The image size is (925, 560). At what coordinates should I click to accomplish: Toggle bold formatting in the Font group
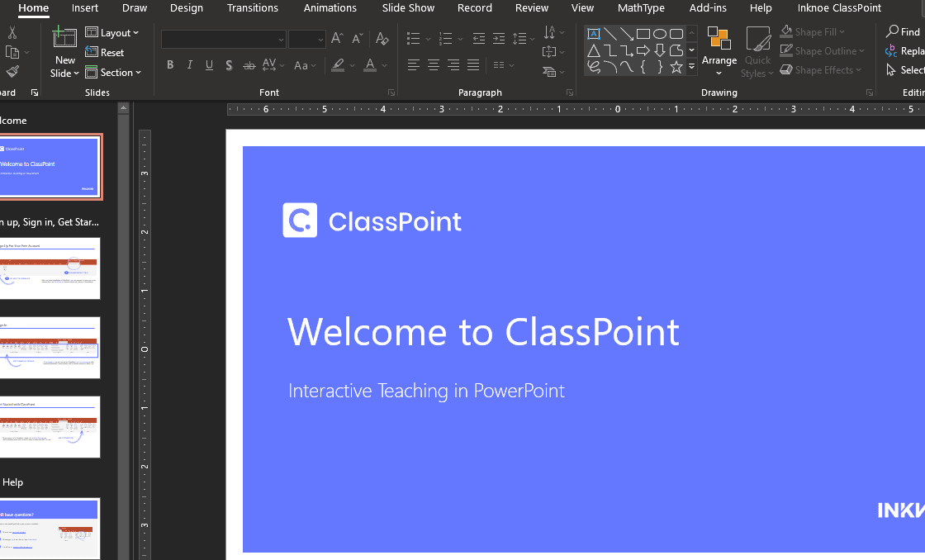[x=170, y=64]
